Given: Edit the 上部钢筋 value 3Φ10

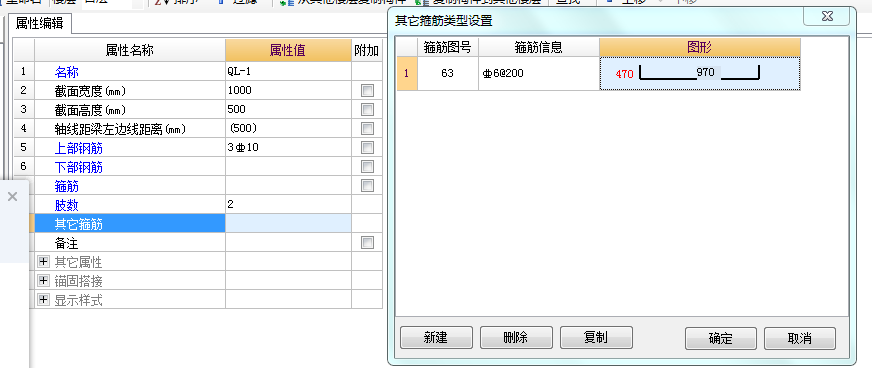Looking at the screenshot, I should pos(288,147).
